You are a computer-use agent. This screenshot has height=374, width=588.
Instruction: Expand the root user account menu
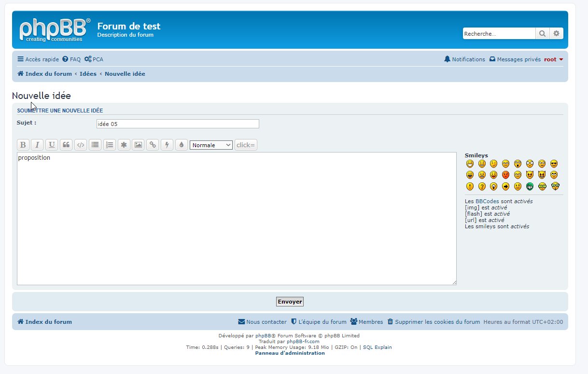553,59
